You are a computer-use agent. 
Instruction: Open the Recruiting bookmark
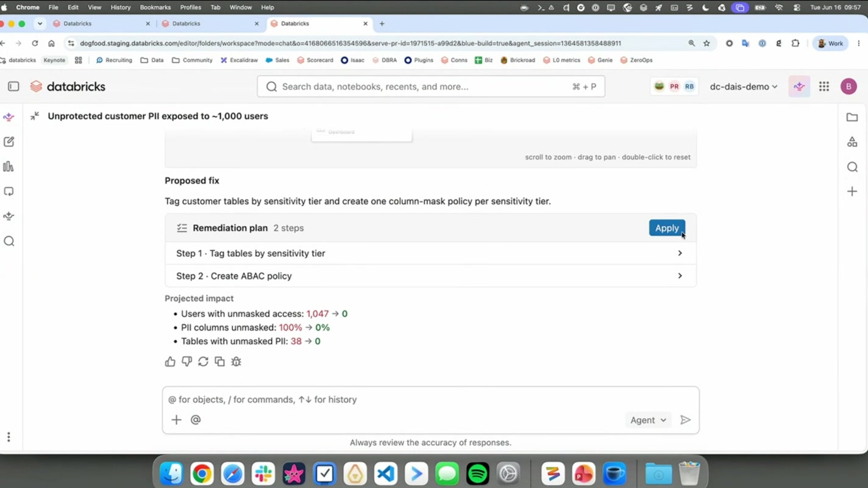coord(114,60)
